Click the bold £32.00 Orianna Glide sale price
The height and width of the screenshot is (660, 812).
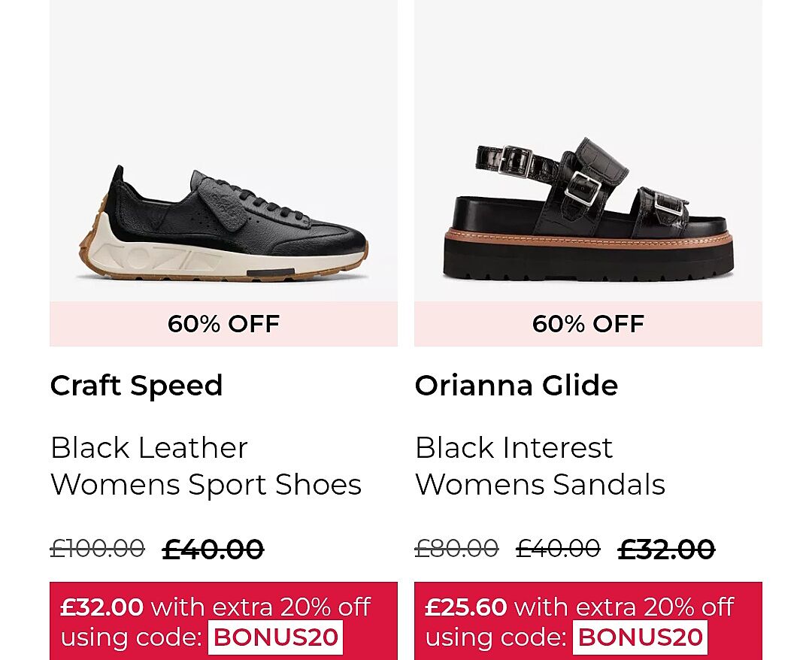(x=666, y=549)
